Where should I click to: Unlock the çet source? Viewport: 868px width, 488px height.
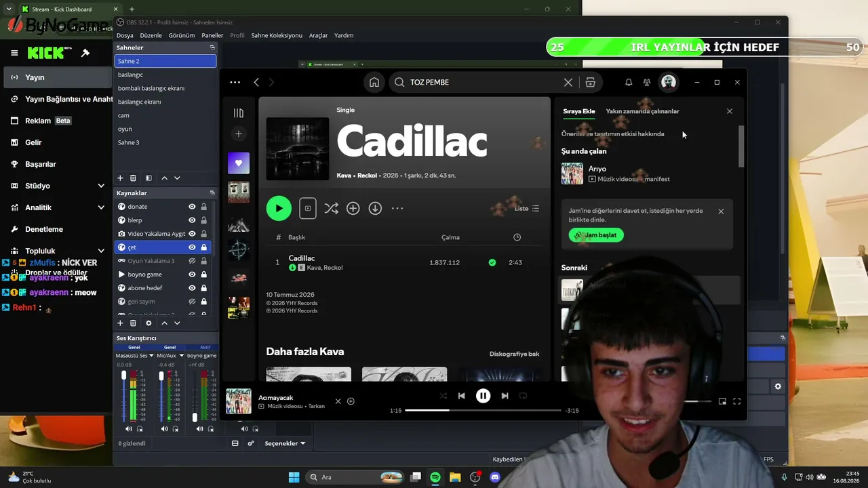click(x=203, y=247)
